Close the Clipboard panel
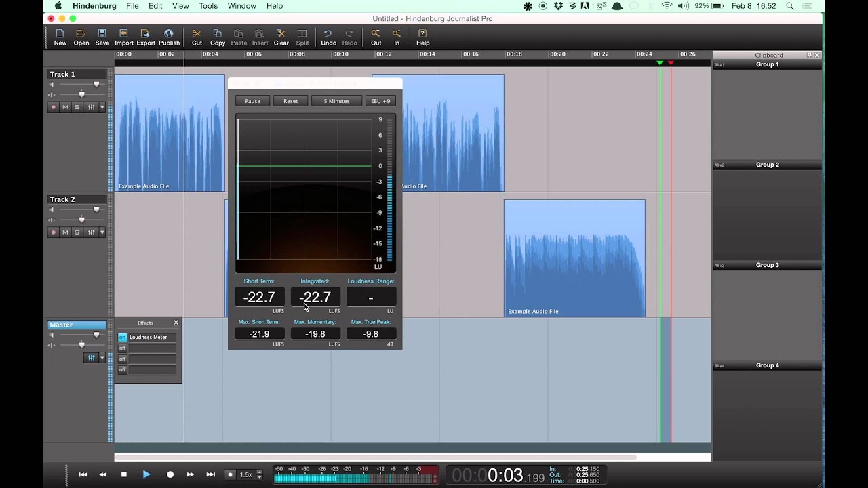 817,55
